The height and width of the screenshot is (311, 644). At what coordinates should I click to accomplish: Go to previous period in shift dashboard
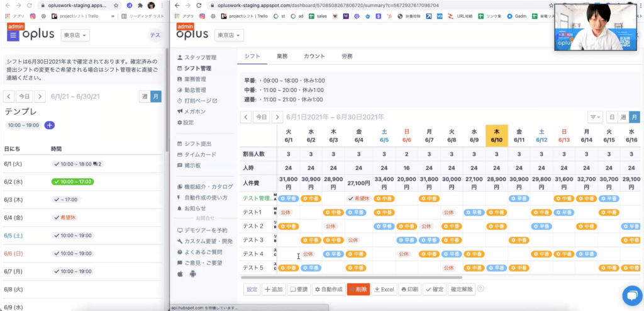[x=246, y=117]
